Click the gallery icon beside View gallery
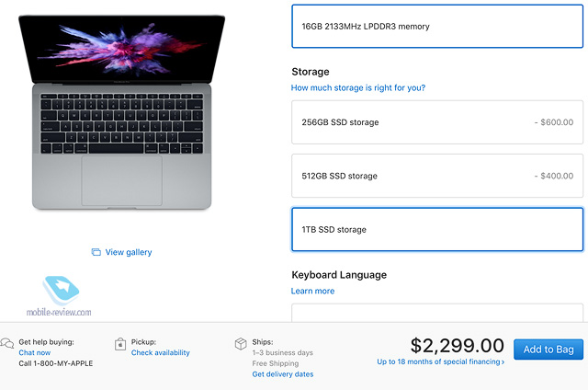This screenshot has height=390, width=588. click(96, 252)
